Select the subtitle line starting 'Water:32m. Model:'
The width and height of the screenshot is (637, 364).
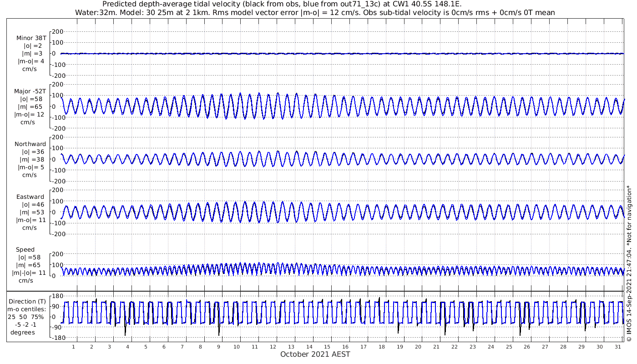[x=315, y=13]
